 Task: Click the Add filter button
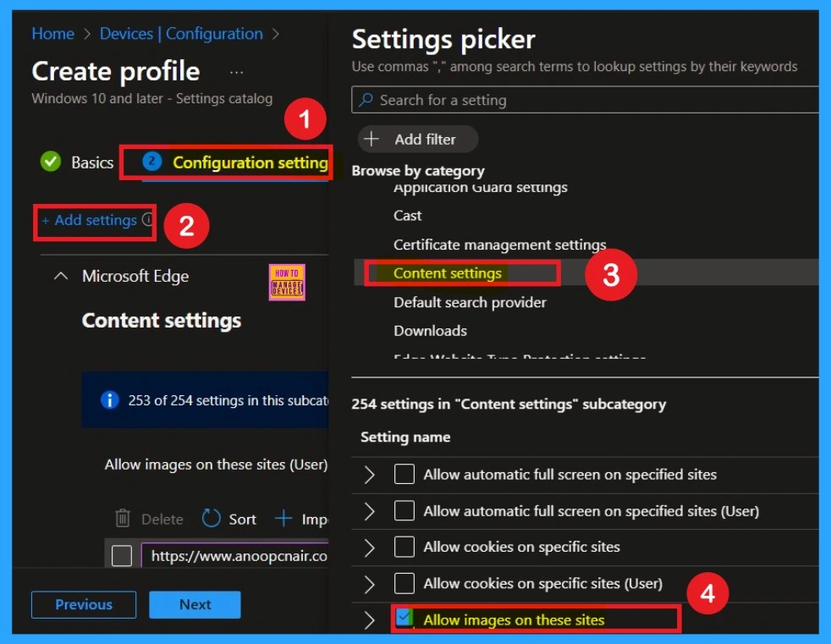click(x=418, y=139)
